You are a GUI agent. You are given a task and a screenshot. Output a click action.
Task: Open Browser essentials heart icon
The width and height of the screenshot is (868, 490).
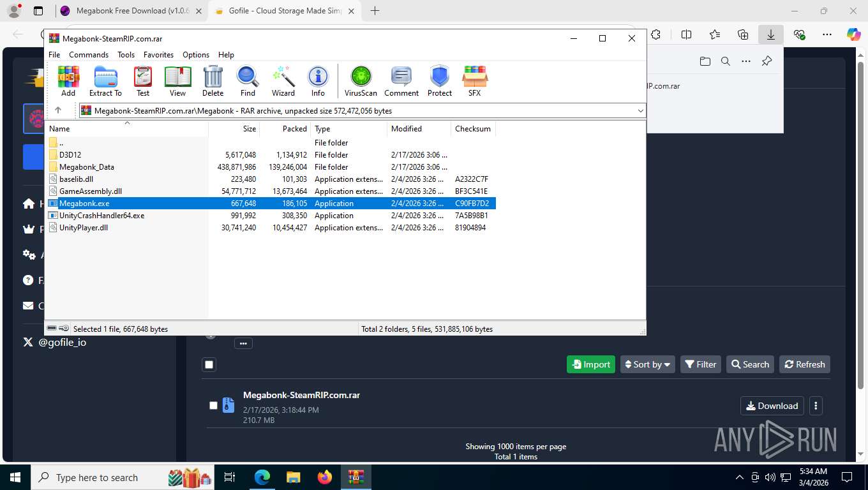(x=799, y=34)
